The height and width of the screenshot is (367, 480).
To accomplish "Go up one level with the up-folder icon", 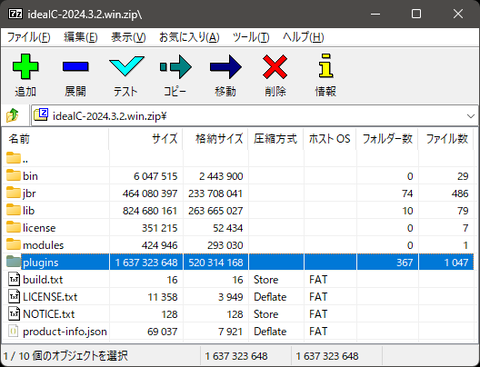I will pyautogui.click(x=13, y=115).
